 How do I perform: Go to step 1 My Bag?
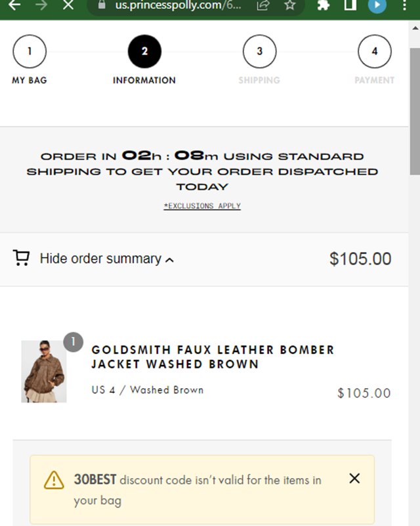[30, 52]
